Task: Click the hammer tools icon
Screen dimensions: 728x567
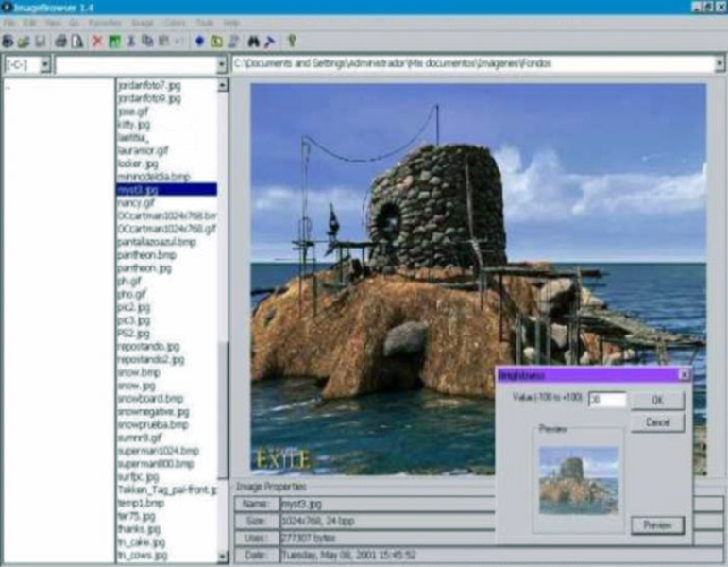Action: 270,42
